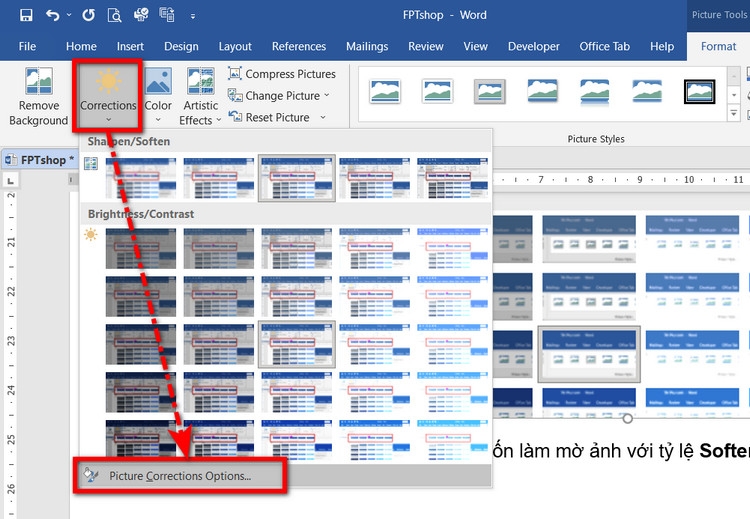Switch to the Home tab
Image resolution: width=750 pixels, height=519 pixels.
click(x=81, y=46)
